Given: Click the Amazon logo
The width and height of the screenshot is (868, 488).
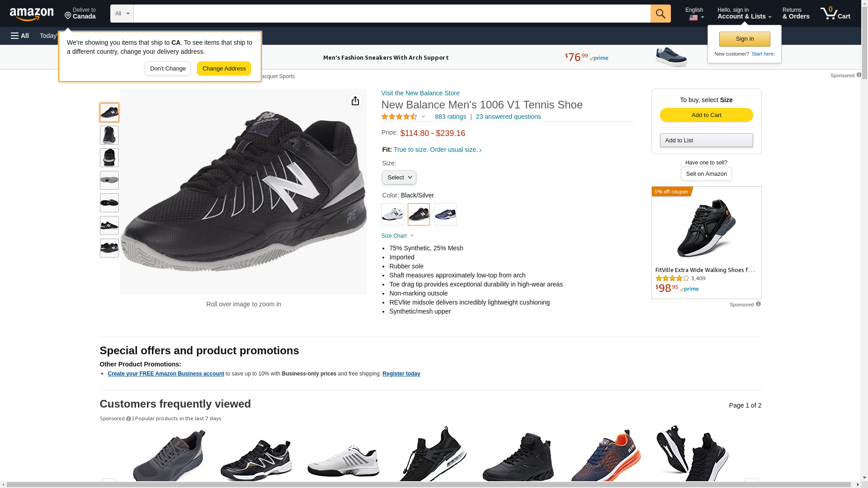Looking at the screenshot, I should click(32, 14).
